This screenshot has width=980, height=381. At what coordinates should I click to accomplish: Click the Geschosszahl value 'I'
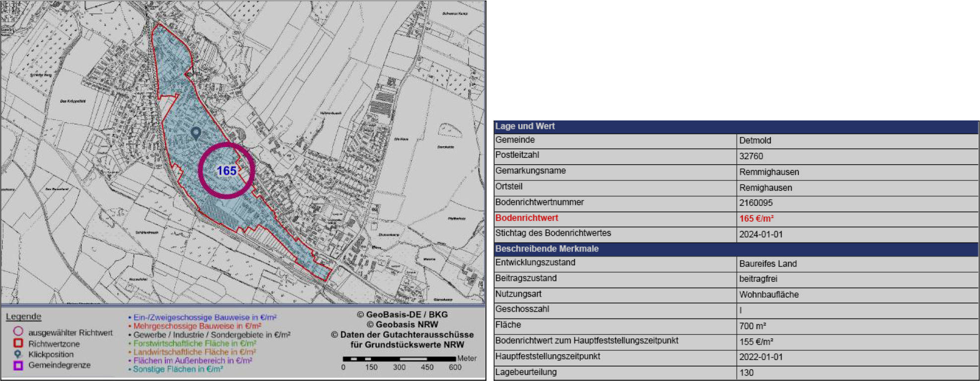[741, 311]
